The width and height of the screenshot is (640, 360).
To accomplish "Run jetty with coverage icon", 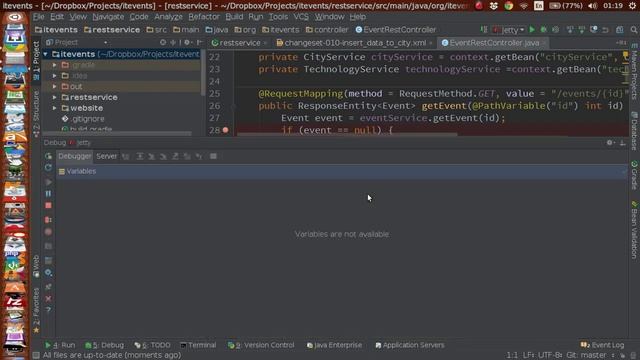I will click(x=556, y=29).
